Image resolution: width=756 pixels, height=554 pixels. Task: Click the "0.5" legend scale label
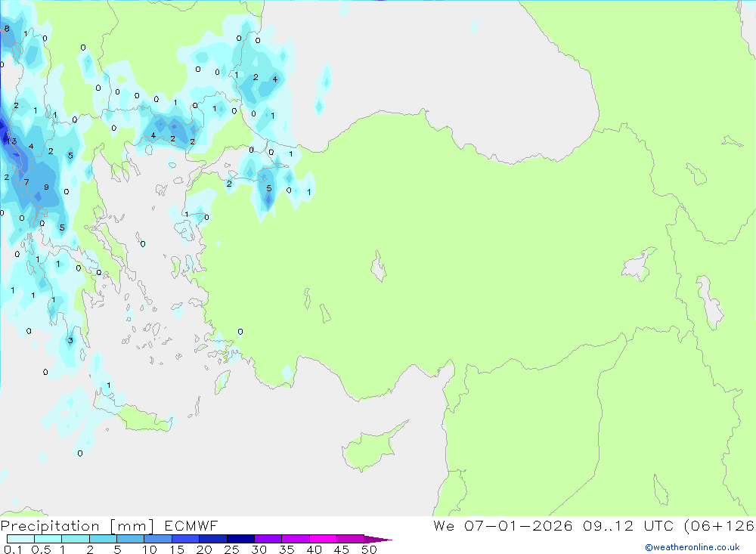[x=41, y=549]
